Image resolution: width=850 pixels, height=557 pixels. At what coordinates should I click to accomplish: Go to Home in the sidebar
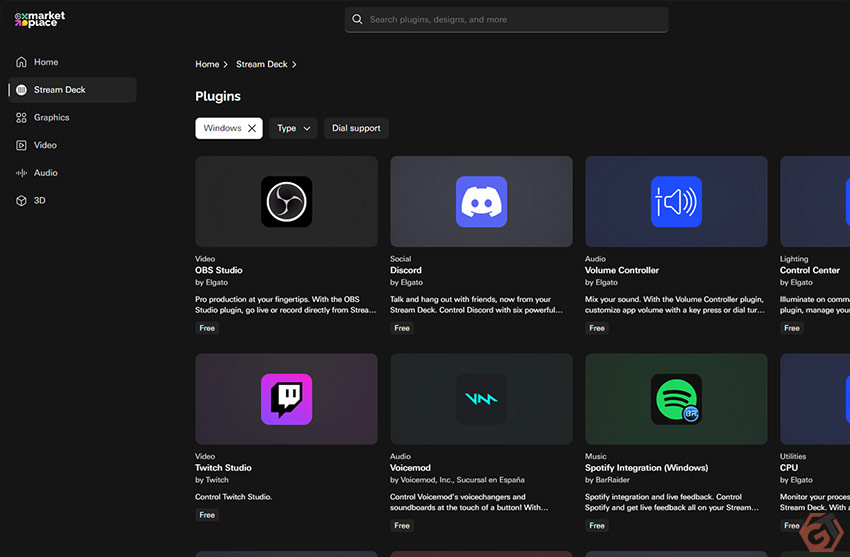pos(46,62)
